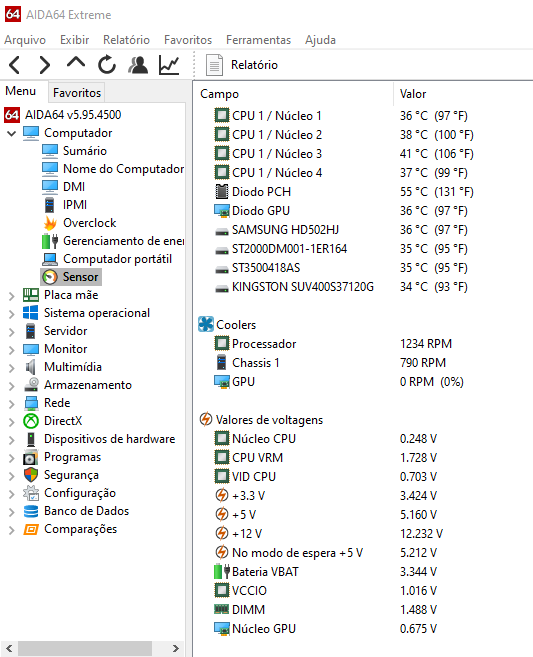Expand the Monitor tree node

(x=11, y=350)
